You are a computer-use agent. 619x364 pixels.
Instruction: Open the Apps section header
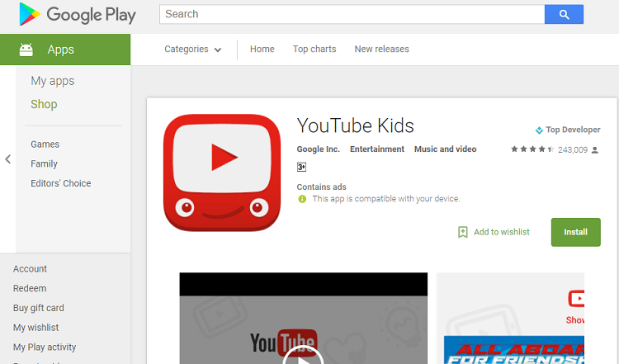[65, 50]
